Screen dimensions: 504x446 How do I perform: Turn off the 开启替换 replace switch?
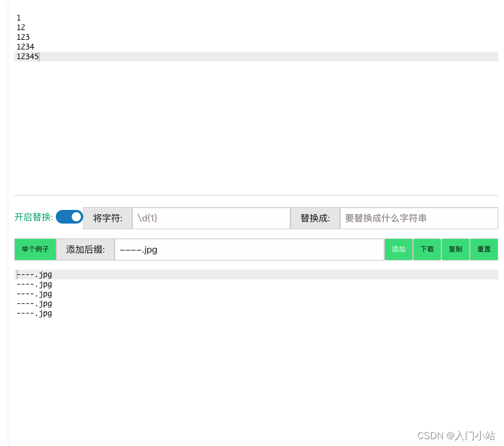tap(69, 217)
